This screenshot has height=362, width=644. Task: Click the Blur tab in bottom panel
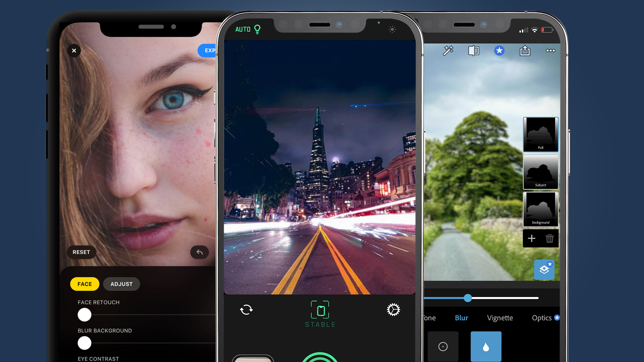pos(462,317)
